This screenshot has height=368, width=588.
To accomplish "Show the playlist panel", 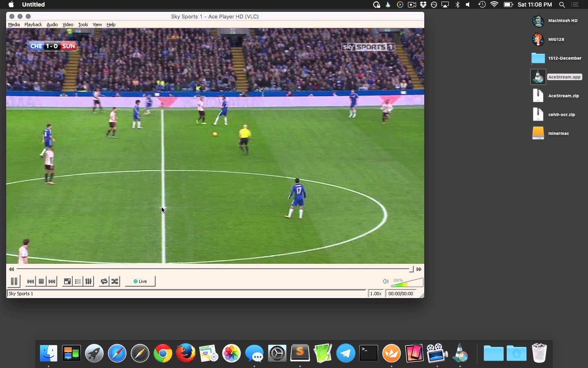I will coord(78,281).
